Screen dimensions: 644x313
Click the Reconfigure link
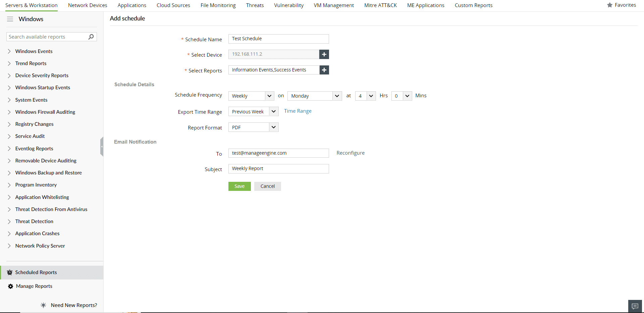coord(350,153)
